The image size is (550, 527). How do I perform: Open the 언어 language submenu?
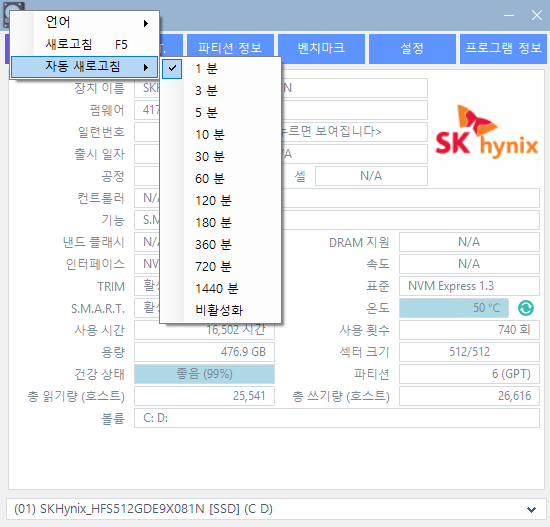click(85, 23)
